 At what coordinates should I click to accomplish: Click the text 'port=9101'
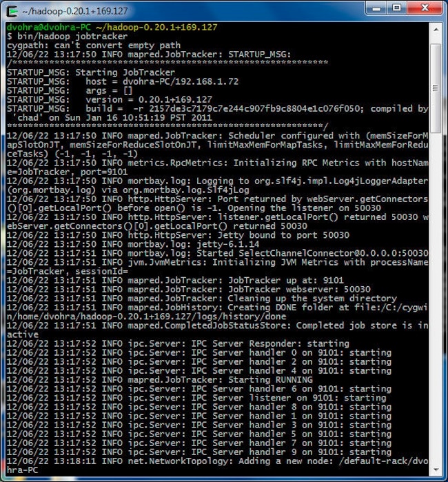tap(104, 172)
